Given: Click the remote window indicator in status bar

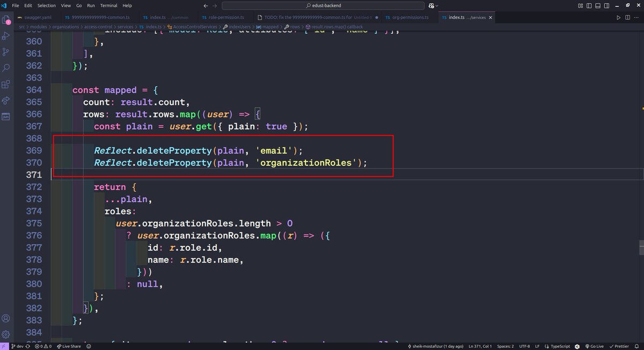Looking at the screenshot, I should pyautogui.click(x=5, y=346).
